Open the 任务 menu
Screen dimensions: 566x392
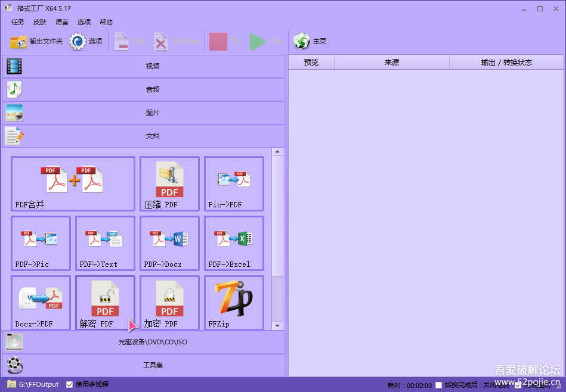click(18, 22)
